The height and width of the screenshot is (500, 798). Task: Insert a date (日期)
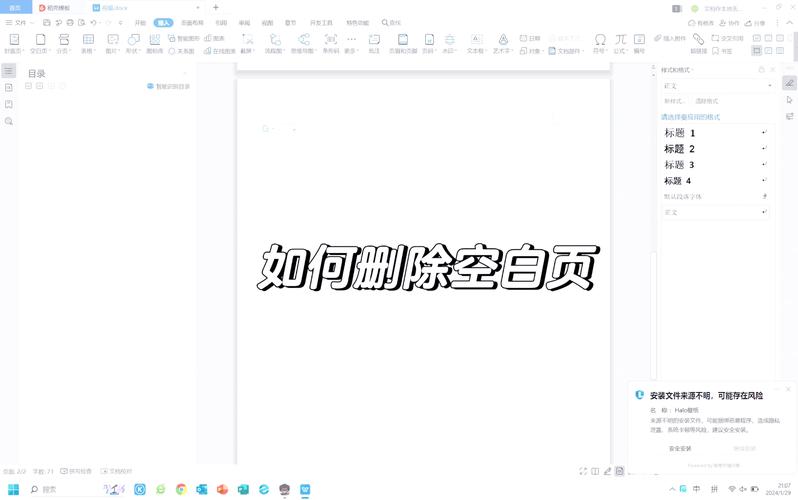[x=530, y=38]
